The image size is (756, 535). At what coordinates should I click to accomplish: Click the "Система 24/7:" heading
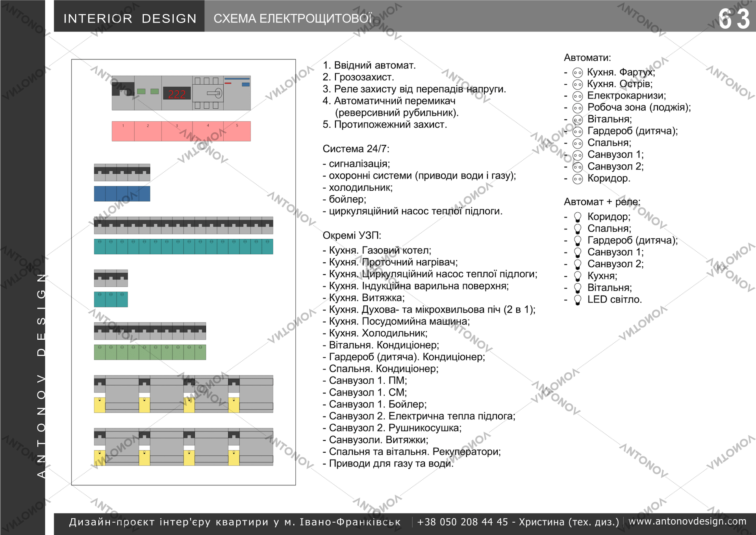coord(356,149)
